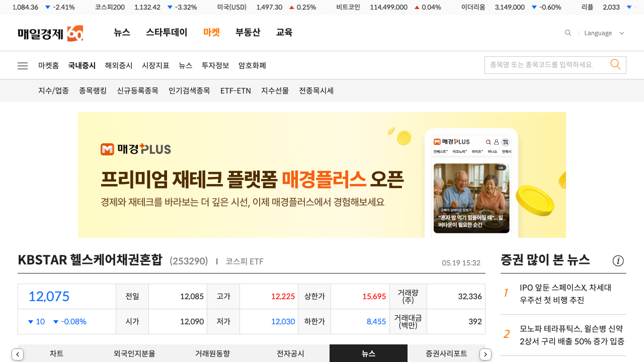Open ETF-ETN submenu link
This screenshot has width=644, height=362.
[x=235, y=91]
